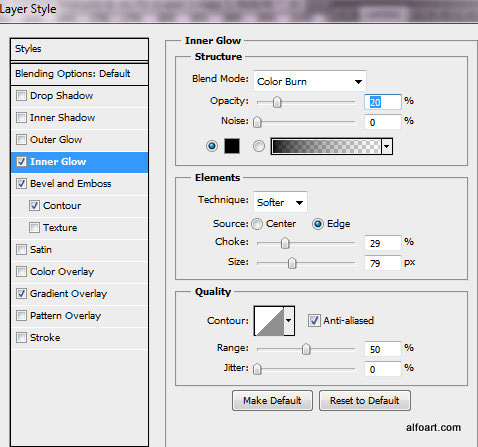
Task: Select the Stroke style row
Action: 79,338
